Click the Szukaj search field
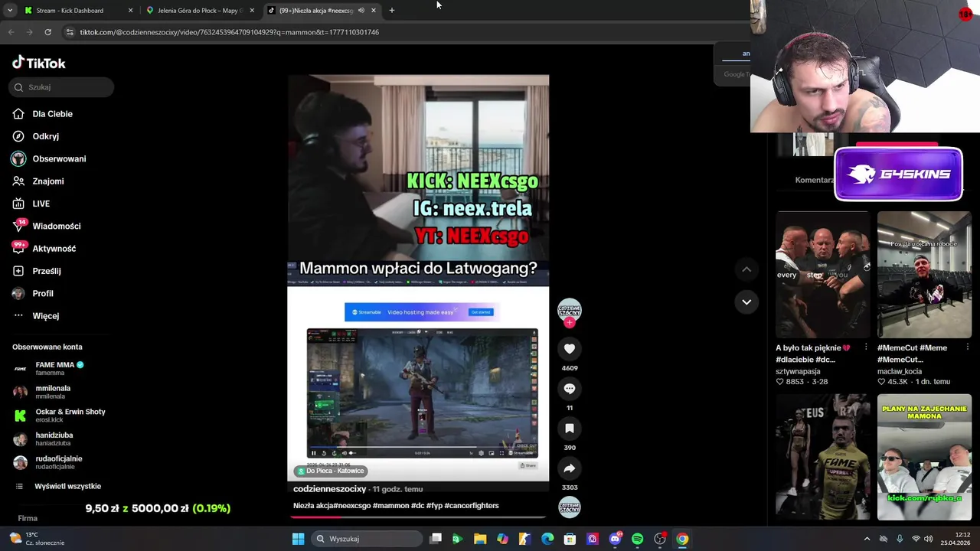Screen dimensions: 980x551 (61, 87)
